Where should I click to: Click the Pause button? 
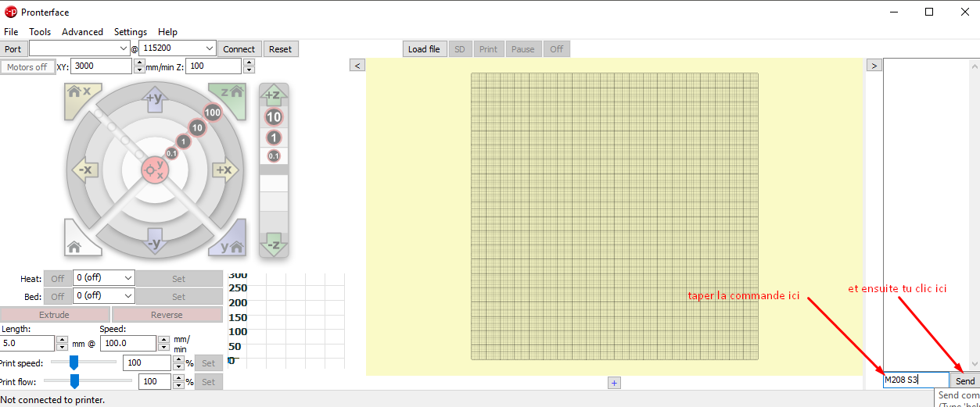coord(523,48)
